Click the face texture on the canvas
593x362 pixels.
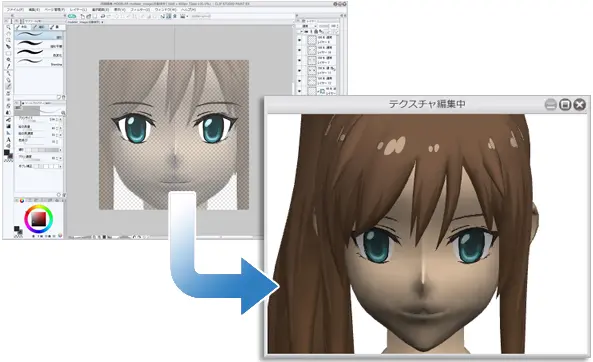(x=174, y=135)
